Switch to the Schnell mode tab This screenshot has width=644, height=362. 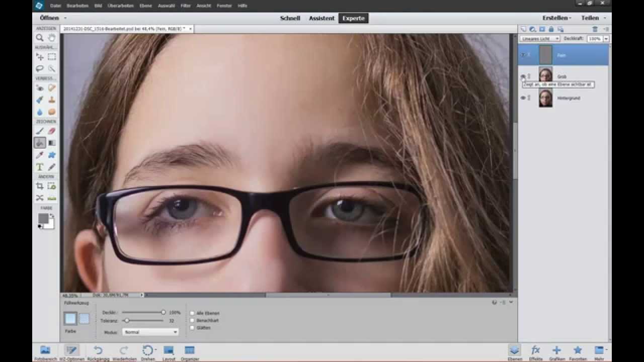(x=290, y=18)
